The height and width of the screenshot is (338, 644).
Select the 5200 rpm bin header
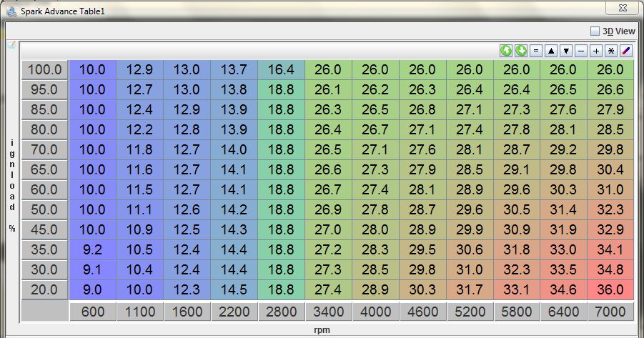tap(470, 312)
